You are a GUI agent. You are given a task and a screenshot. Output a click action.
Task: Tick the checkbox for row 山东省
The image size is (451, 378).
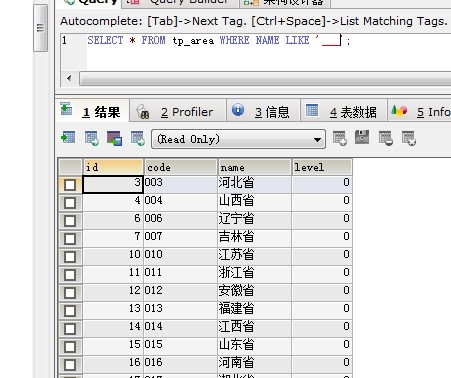70,347
